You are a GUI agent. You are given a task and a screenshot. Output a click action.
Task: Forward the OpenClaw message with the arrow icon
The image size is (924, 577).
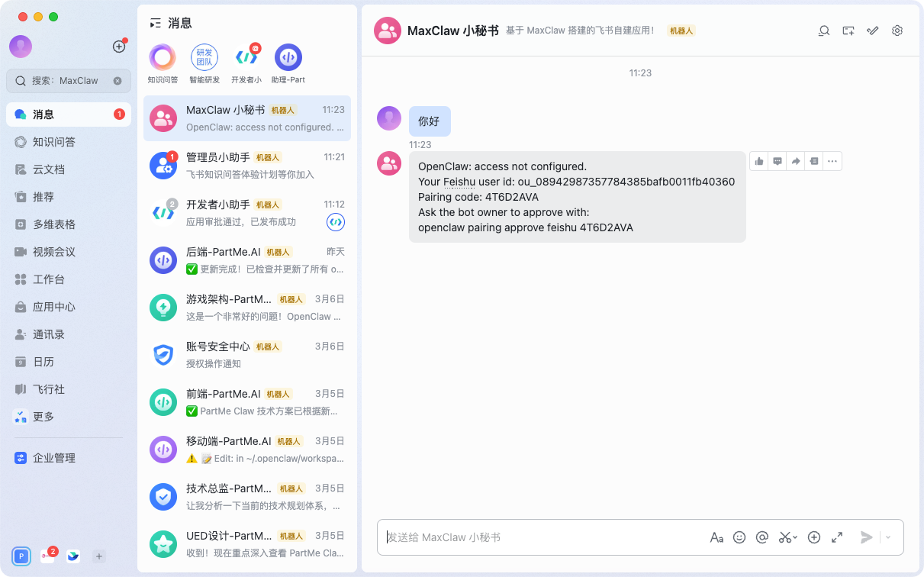point(796,161)
